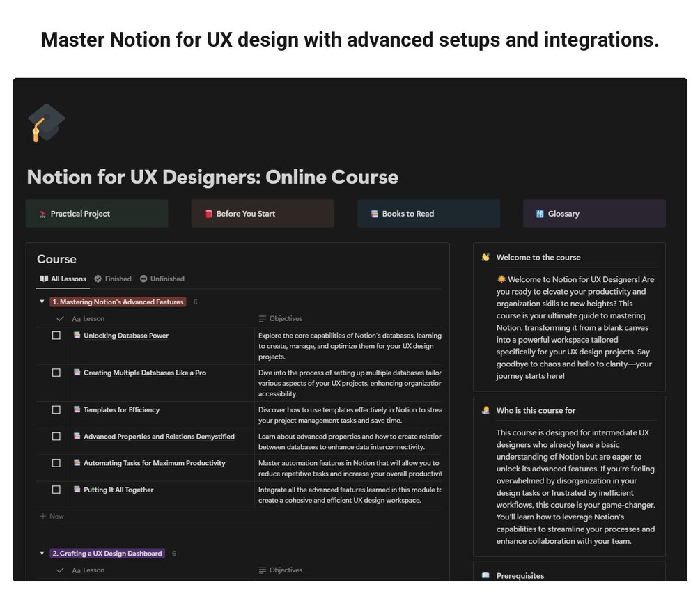Image resolution: width=700 pixels, height=594 pixels.
Task: Click the Who is this course for heading
Action: [x=536, y=411]
